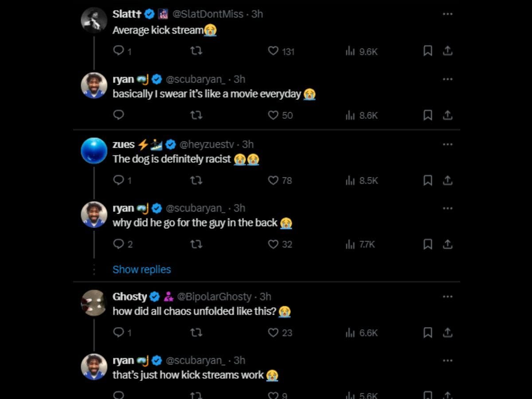Open more options on Slatt's tweet
Viewport: 532px width, 399px height.
448,14
